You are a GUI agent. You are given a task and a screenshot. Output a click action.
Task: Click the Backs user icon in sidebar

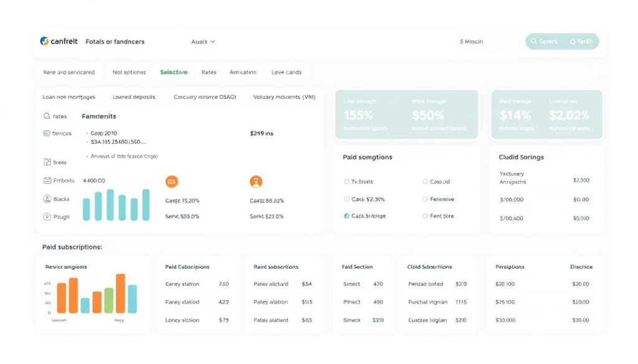(47, 199)
